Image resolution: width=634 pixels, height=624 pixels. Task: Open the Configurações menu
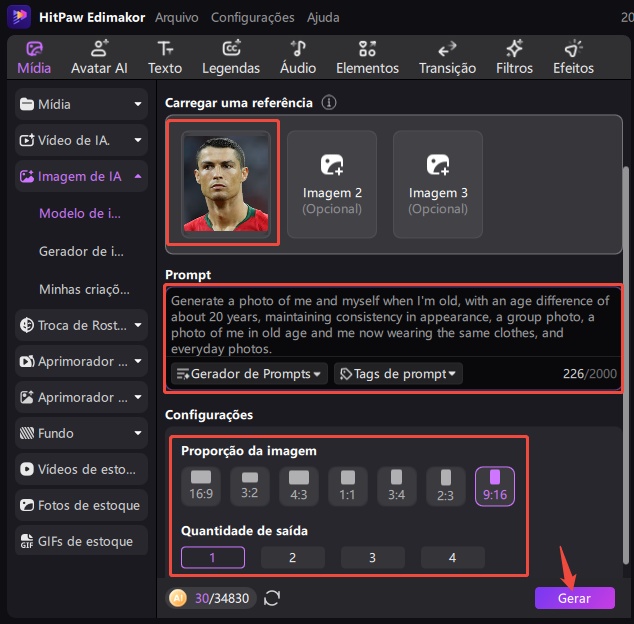click(253, 17)
